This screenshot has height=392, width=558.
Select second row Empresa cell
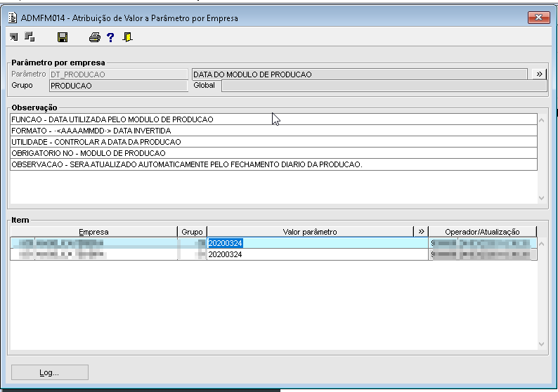click(x=93, y=254)
